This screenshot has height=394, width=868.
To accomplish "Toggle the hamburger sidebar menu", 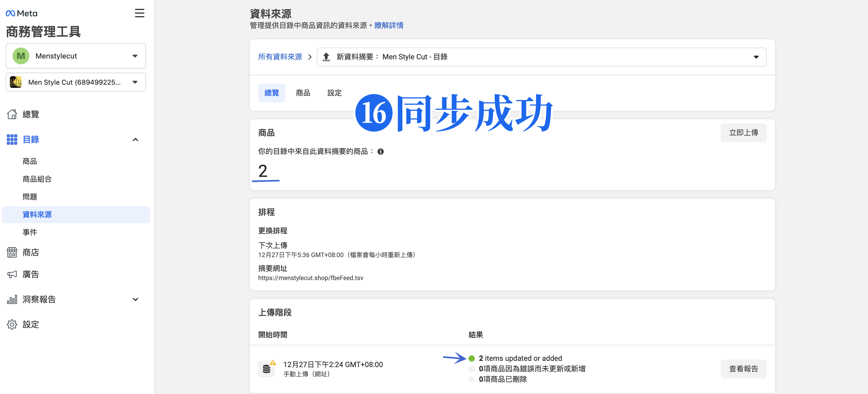I will (x=139, y=13).
